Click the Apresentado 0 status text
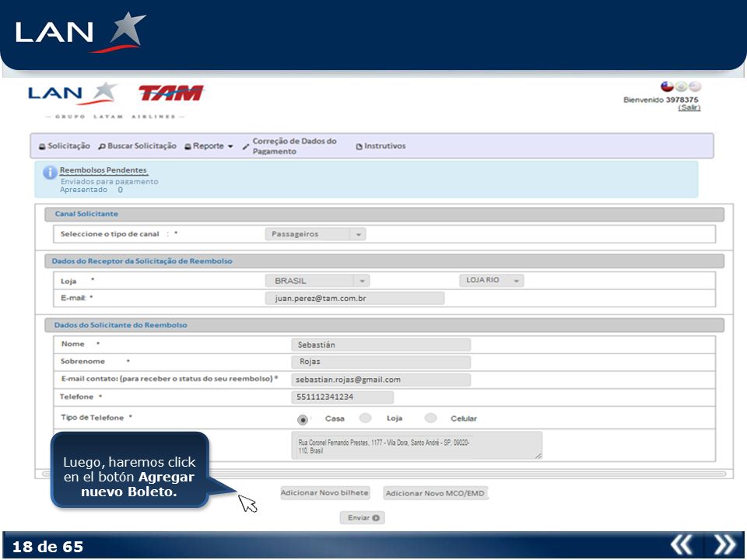 coord(91,190)
